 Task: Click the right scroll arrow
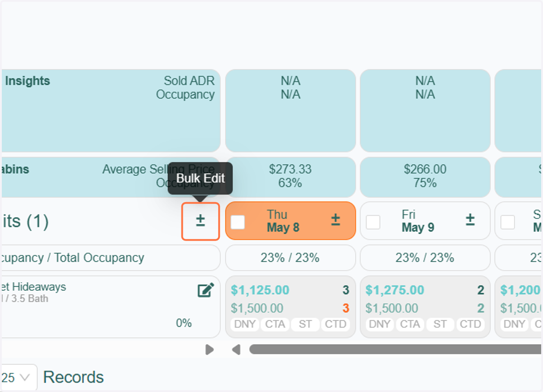(x=209, y=349)
